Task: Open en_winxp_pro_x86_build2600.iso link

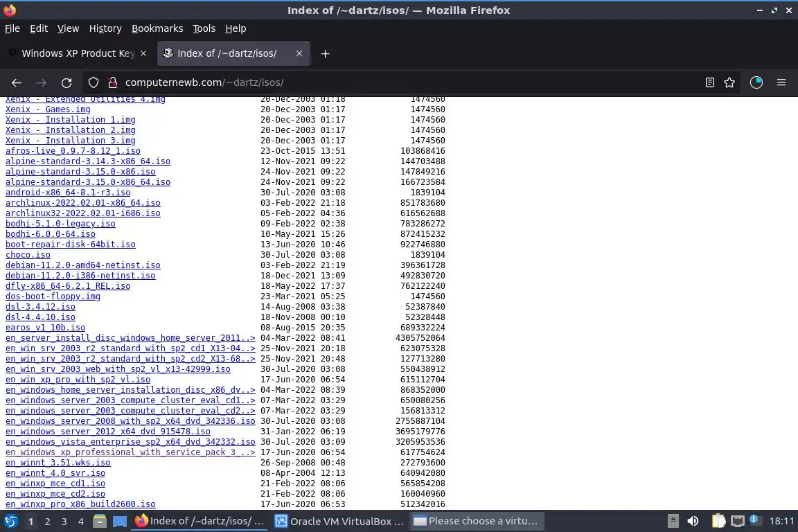Action: pos(80,504)
